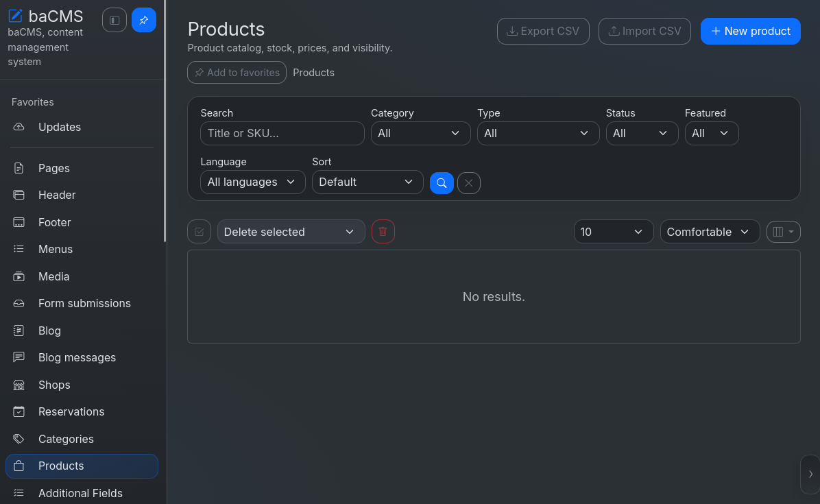Click the baCMS logo edit icon
This screenshot has height=504, width=820.
tap(16, 16)
